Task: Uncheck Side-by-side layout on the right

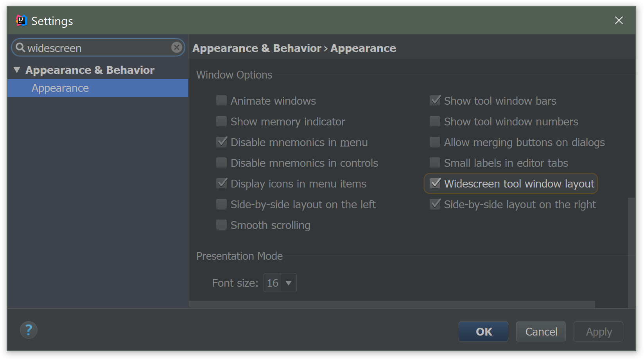Action: coord(435,204)
